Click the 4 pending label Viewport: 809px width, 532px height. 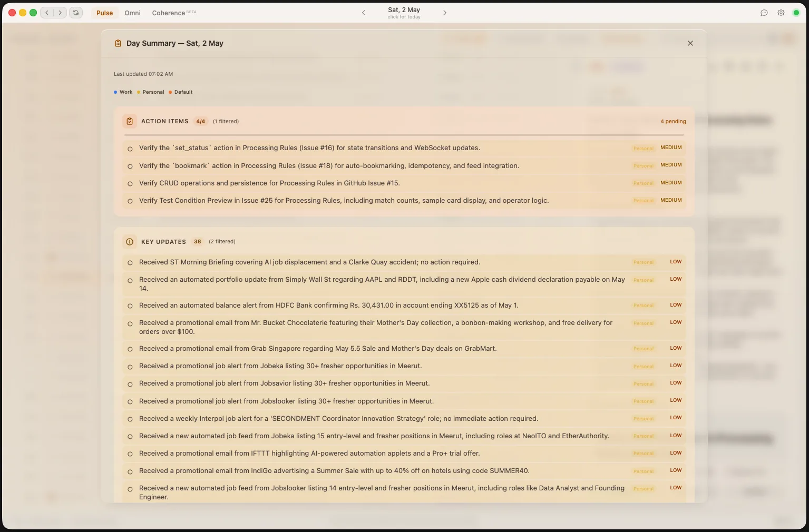(673, 121)
